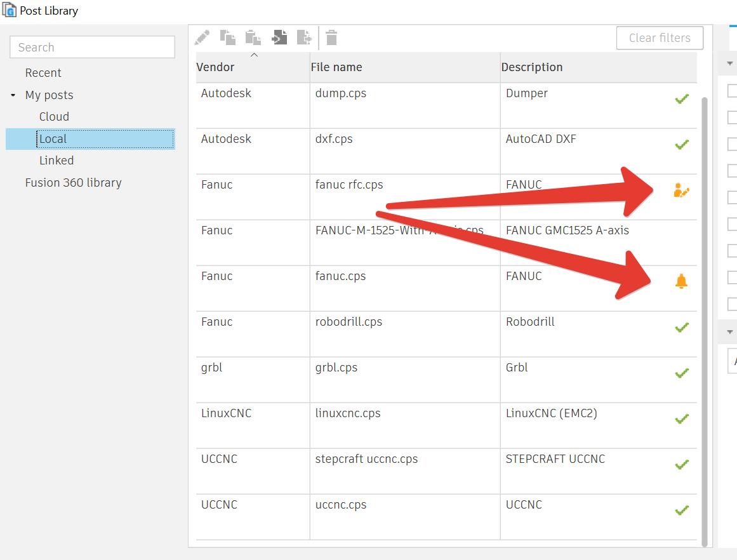Tick the bottommost filter checkbox at right edge
The image size is (737, 560).
click(733, 303)
